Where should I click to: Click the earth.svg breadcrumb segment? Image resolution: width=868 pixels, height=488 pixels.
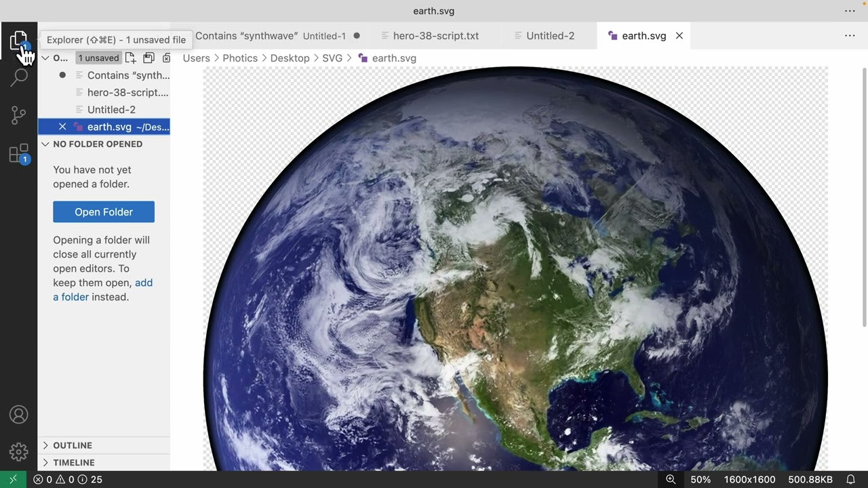click(x=394, y=58)
